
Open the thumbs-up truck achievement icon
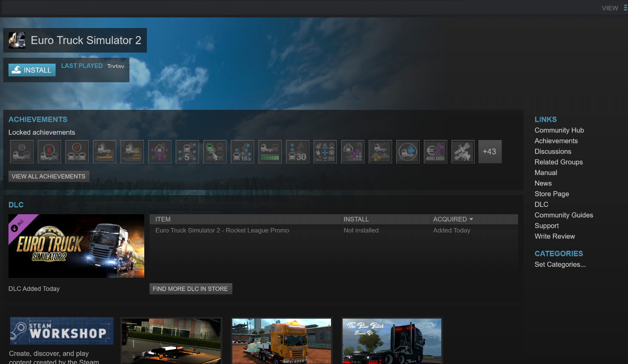click(408, 151)
